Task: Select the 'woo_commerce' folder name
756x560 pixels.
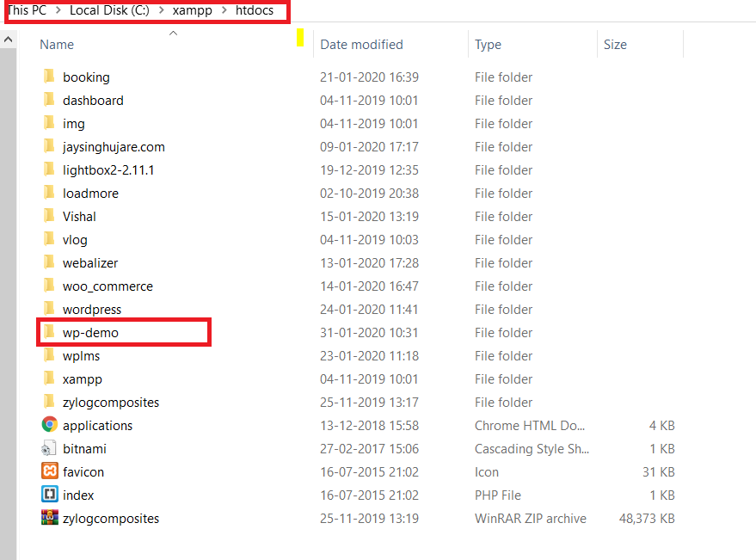Action: pos(108,286)
